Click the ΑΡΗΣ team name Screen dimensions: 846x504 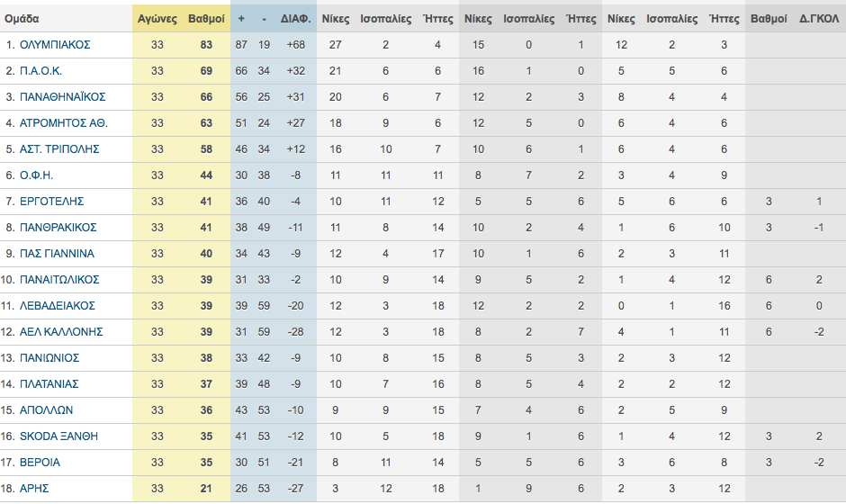point(34,489)
